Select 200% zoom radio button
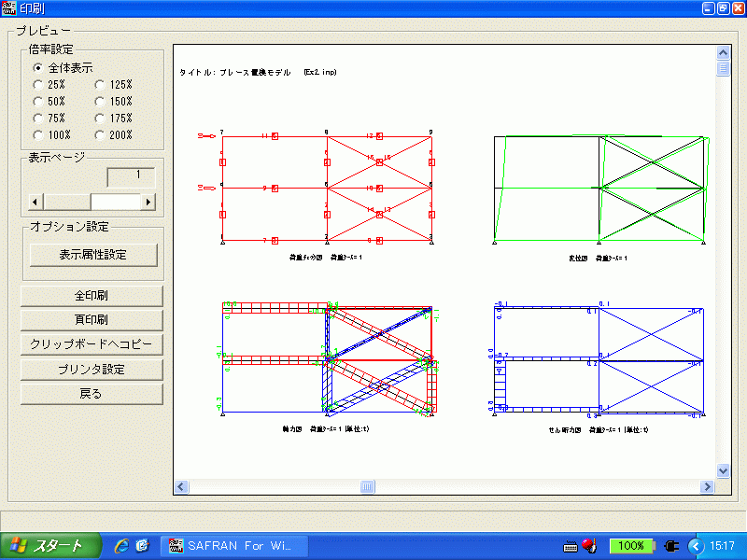The image size is (747, 560). [x=99, y=135]
